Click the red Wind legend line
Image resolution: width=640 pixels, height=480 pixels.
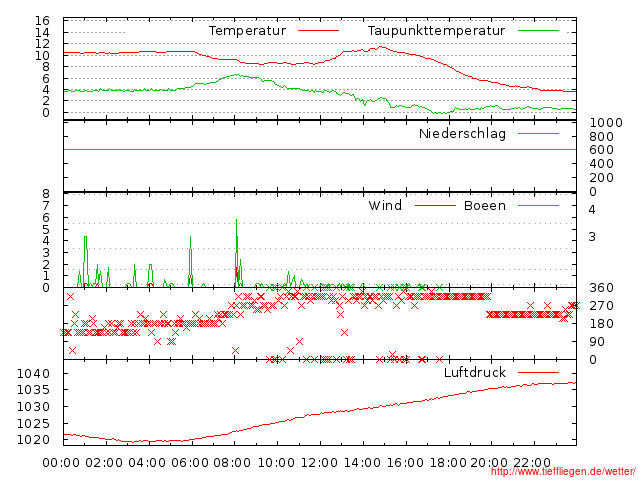[x=435, y=205]
